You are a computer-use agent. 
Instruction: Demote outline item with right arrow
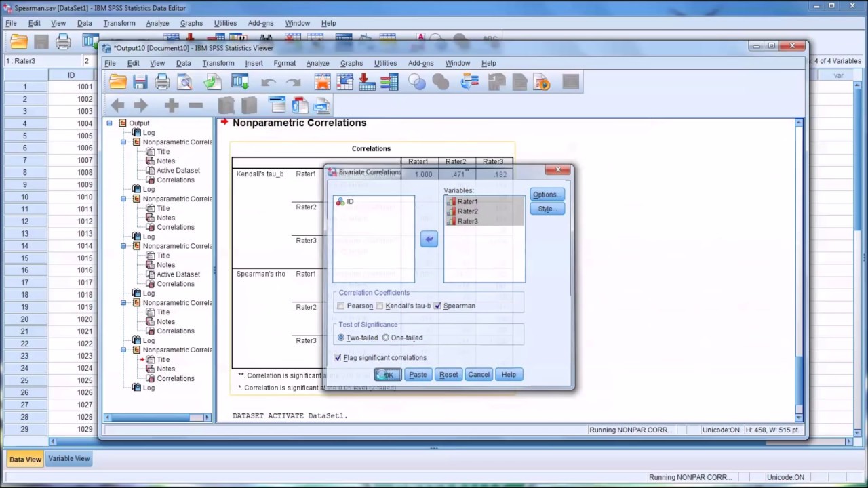pos(140,105)
